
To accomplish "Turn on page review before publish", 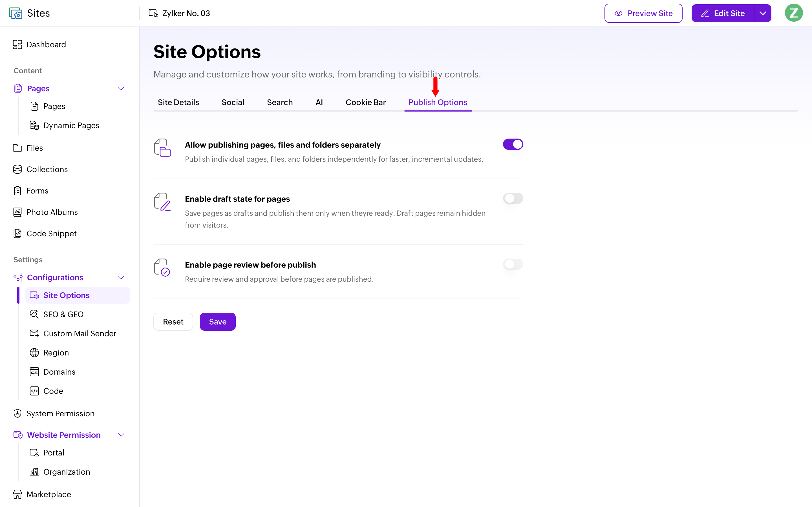I will coord(513,264).
